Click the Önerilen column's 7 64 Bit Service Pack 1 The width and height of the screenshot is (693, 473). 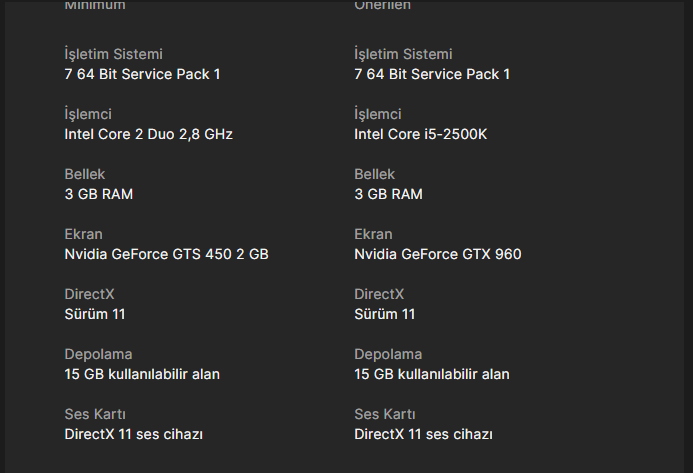[432, 74]
